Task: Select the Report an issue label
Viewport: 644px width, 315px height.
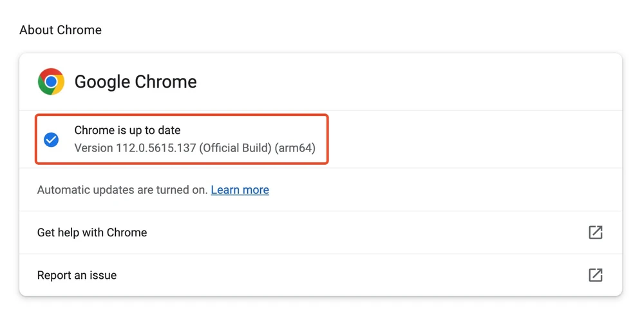Action: (x=77, y=275)
